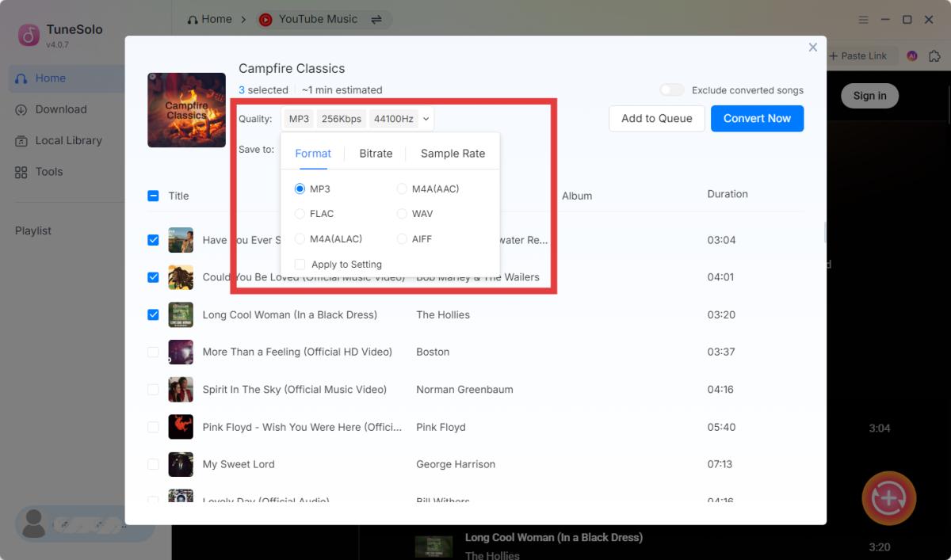Click the YouTube Music service icon
The height and width of the screenshot is (560, 951).
point(265,19)
